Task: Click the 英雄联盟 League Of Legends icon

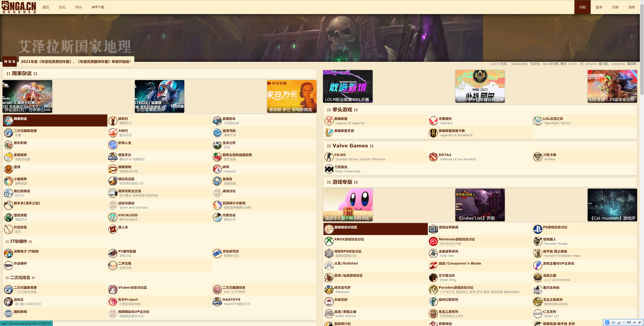Action: (329, 121)
